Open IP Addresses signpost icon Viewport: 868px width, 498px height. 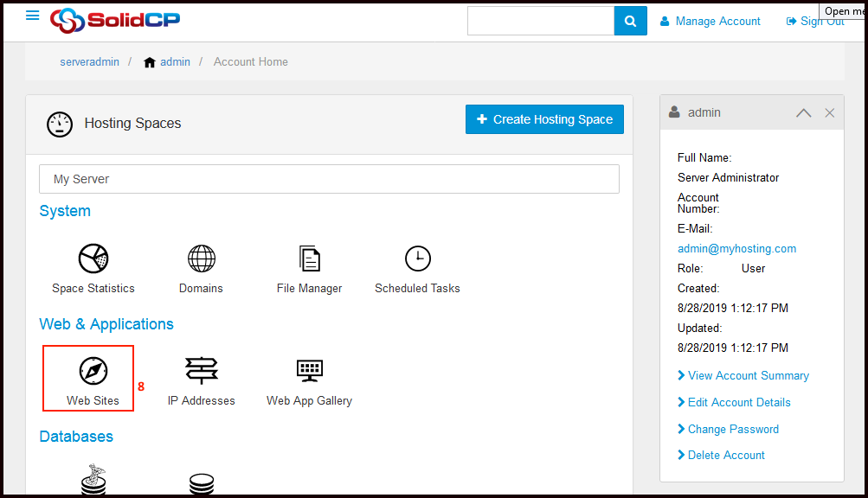[x=202, y=371]
